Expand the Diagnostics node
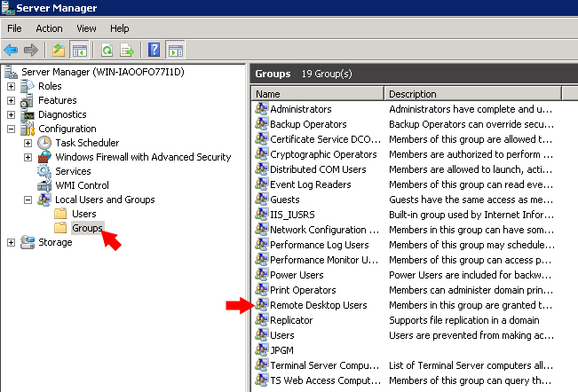Screen dimensions: 578x392 point(11,114)
